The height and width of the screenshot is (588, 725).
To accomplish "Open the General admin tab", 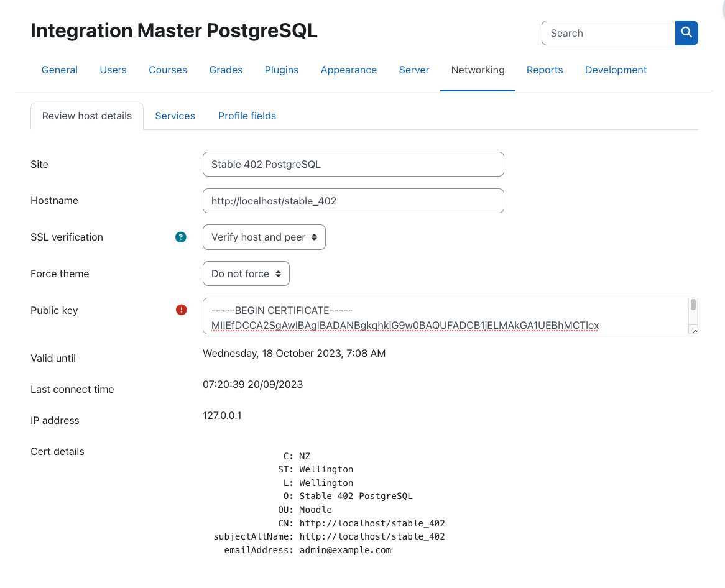I will pos(60,70).
